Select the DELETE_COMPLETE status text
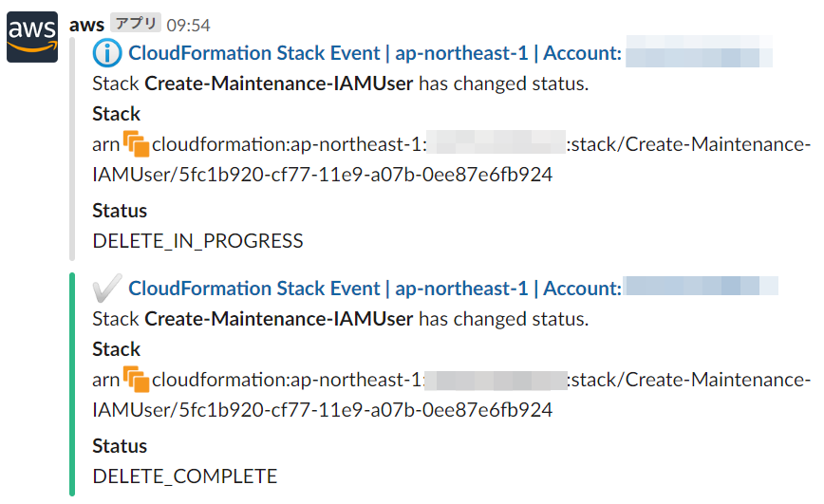The image size is (824, 504). [x=184, y=476]
